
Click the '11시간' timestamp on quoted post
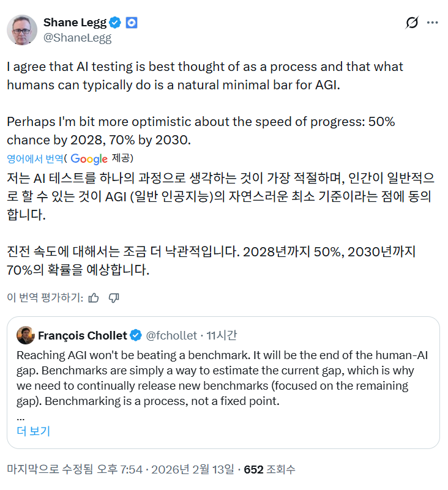[222, 335]
